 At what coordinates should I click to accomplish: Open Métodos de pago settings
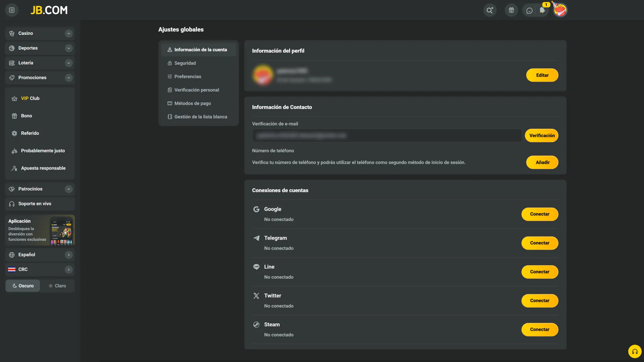pos(193,103)
